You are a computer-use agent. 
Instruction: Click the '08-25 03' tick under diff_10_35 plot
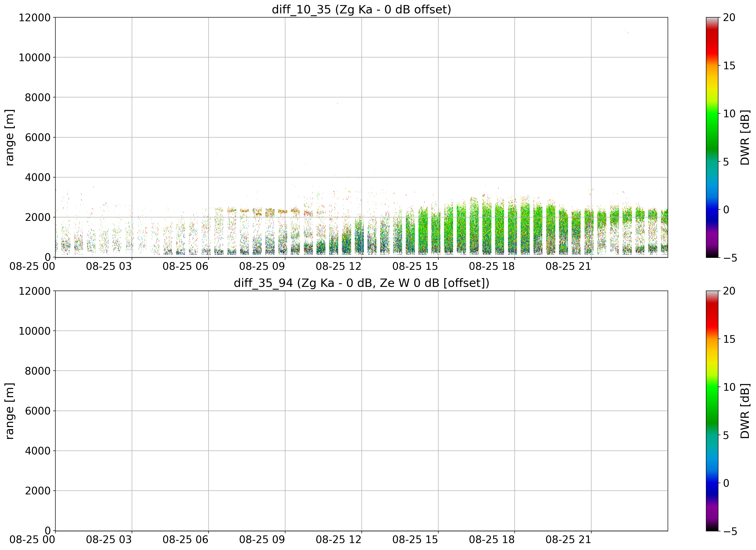109,266
